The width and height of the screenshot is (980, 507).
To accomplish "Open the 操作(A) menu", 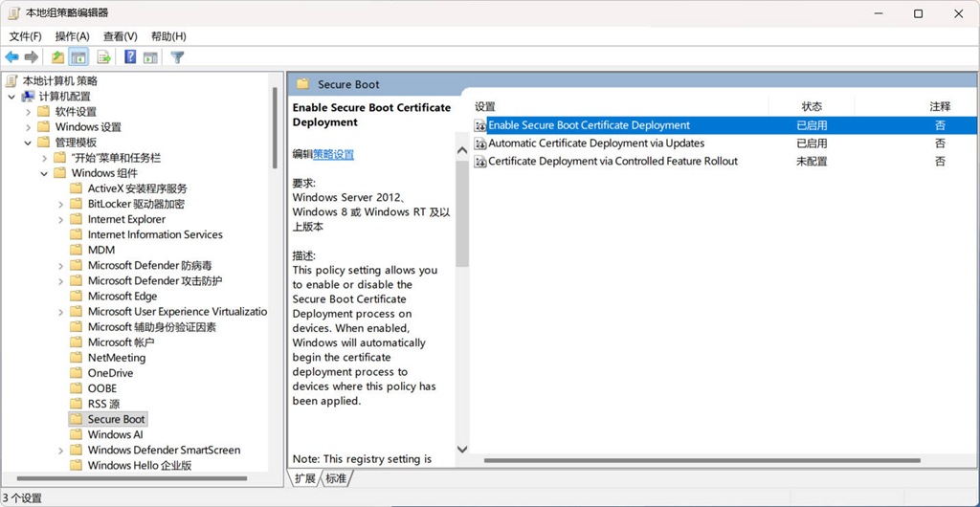I will (x=72, y=36).
